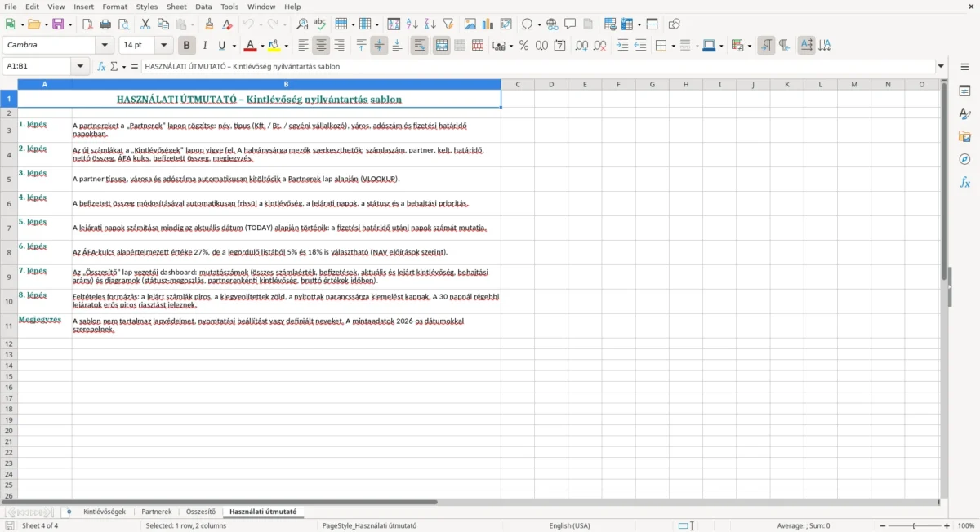This screenshot has width=980, height=532.
Task: Open the Borders dropdown arrow
Action: 673,46
